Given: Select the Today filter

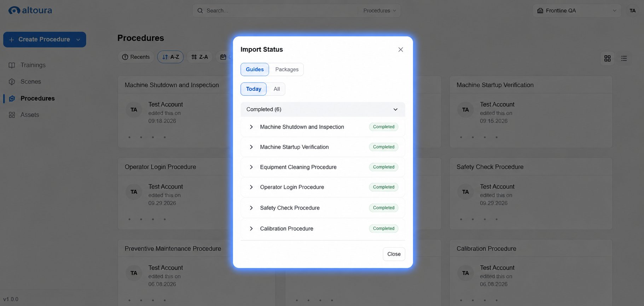Looking at the screenshot, I should 254,89.
